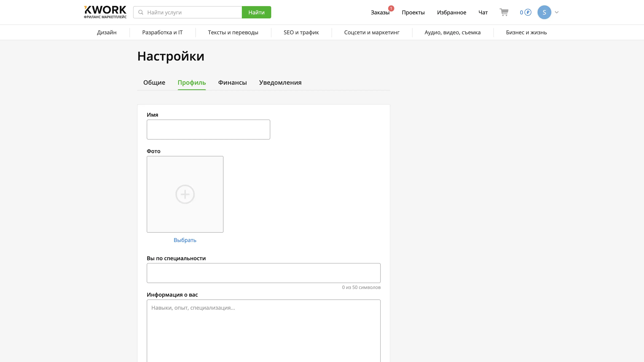Click the plus icon to add a photo
Screen dimensions: 644x362
click(x=185, y=194)
